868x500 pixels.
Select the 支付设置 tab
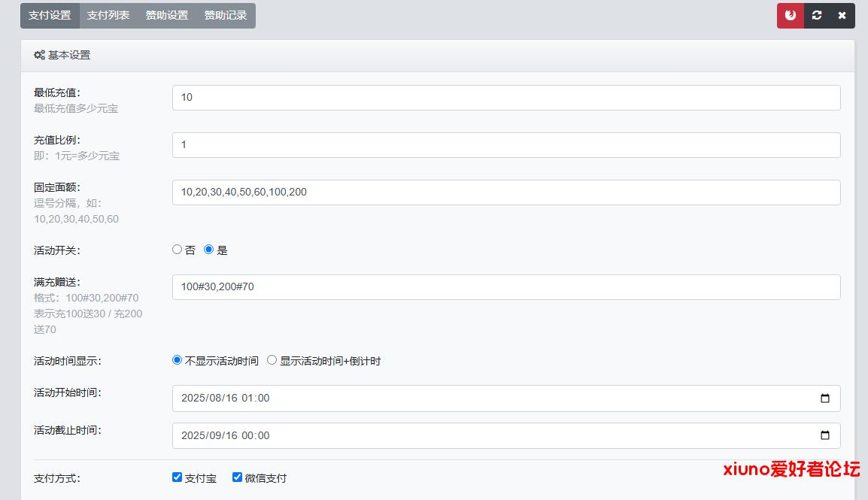click(x=50, y=16)
